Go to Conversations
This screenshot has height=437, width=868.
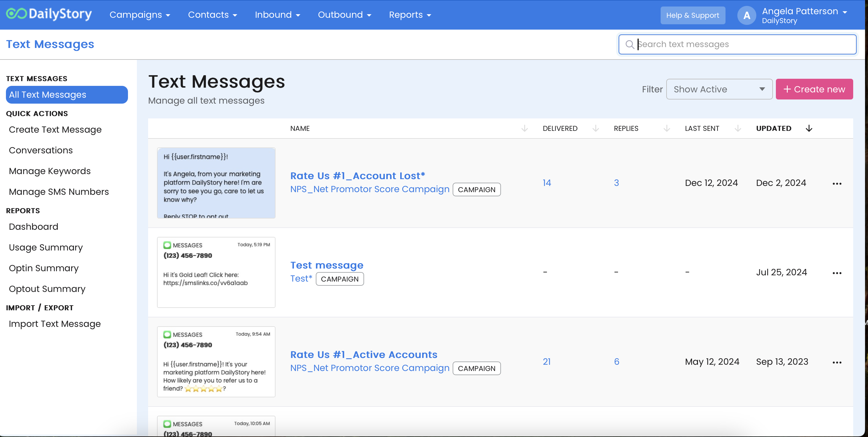[41, 150]
